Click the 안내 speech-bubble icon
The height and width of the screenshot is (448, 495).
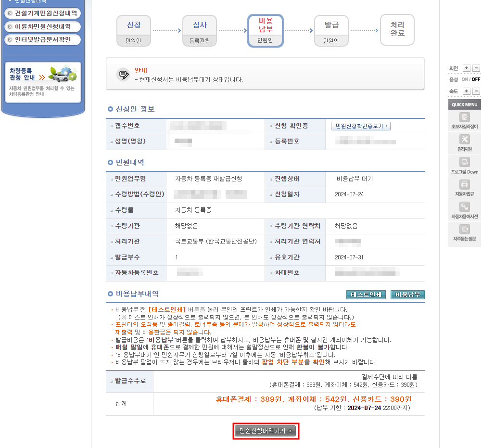click(x=123, y=74)
